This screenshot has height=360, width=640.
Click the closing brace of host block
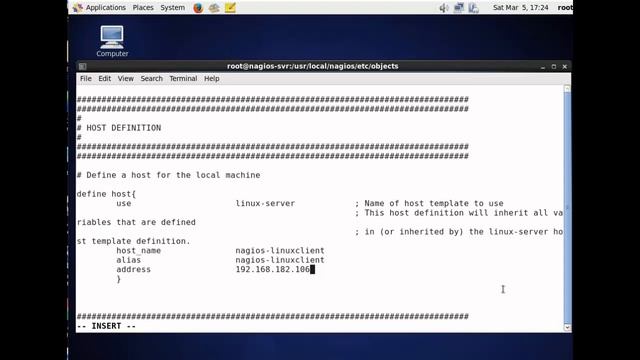[x=119, y=279]
